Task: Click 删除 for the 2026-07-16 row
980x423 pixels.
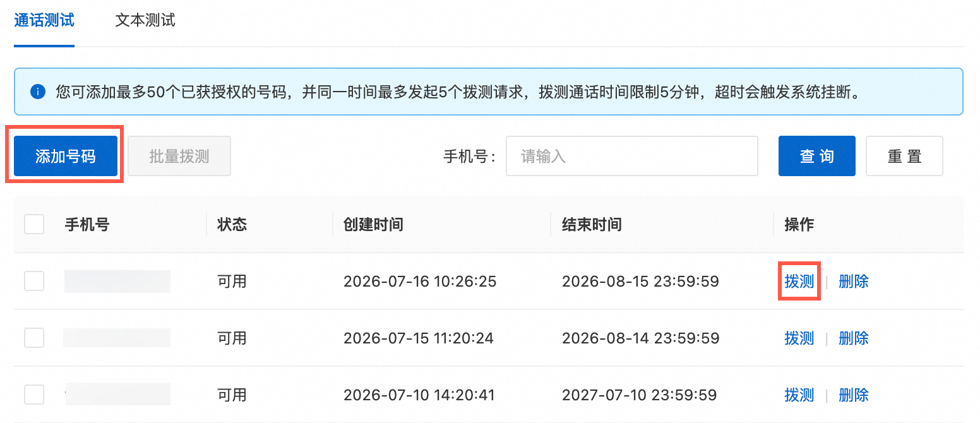Action: (x=854, y=281)
